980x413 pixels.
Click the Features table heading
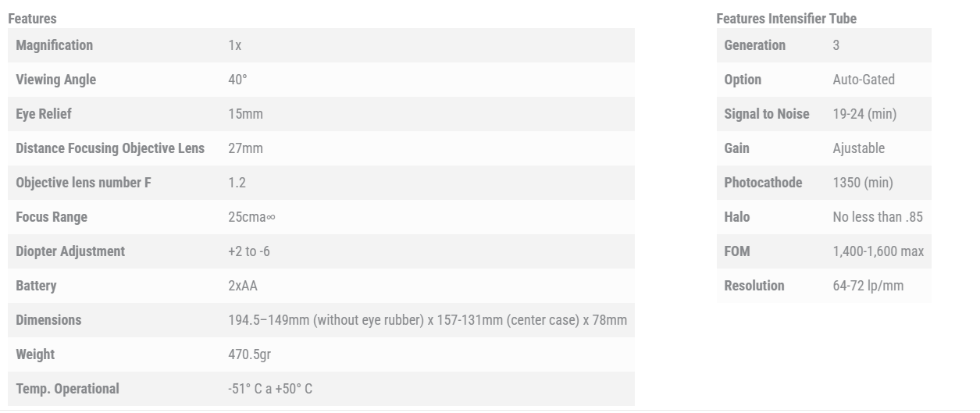tap(32, 19)
